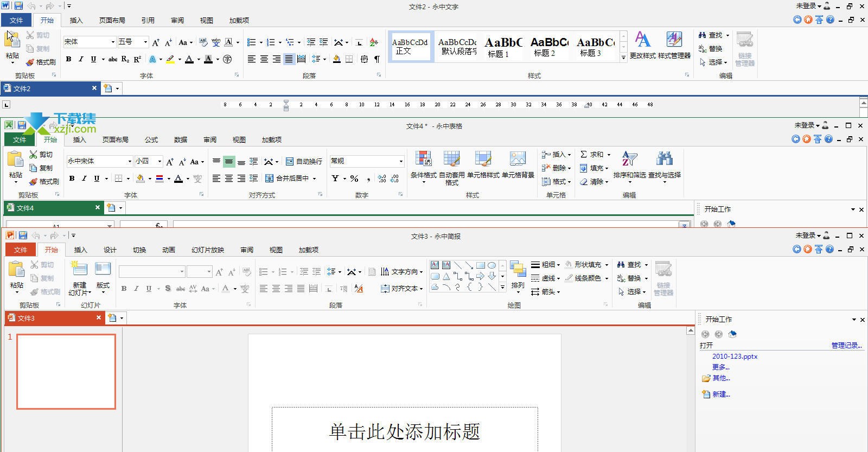The width and height of the screenshot is (868, 452).
Task: Click 新建幻灯片 in the presentation window
Action: tap(80, 278)
